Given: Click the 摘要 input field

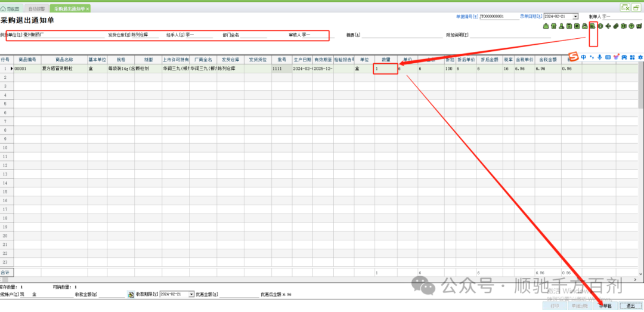Looking at the screenshot, I should point(402,35).
